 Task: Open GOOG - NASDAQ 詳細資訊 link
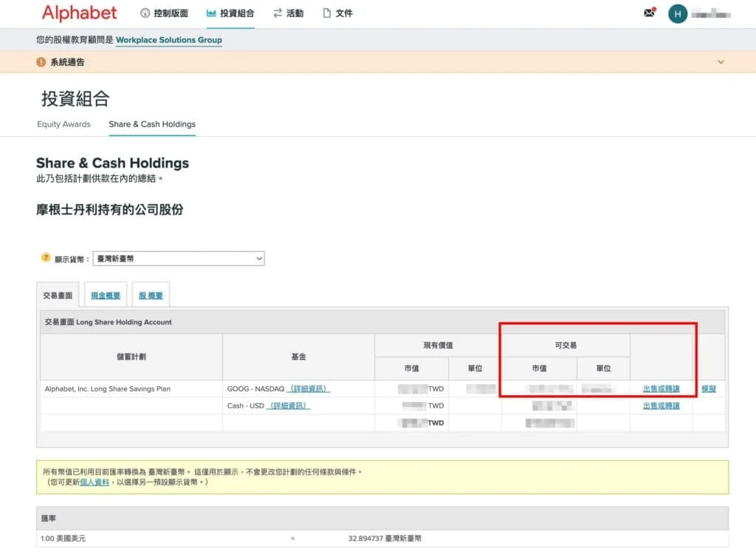309,389
